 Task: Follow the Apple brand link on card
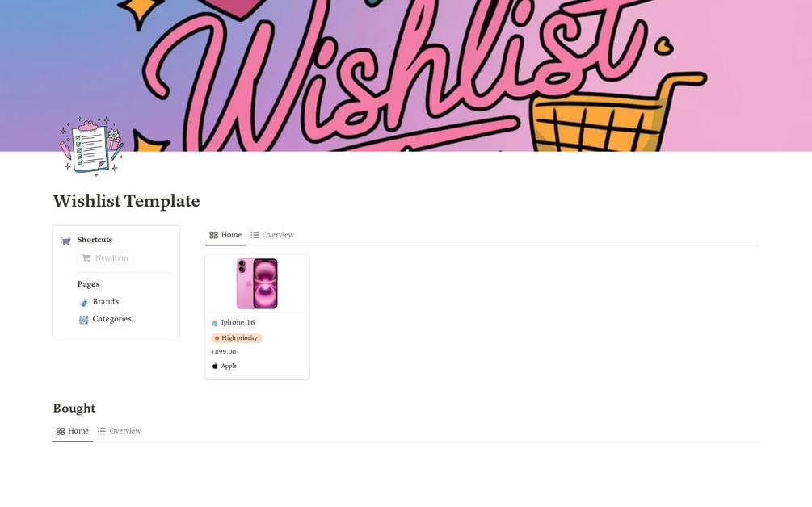click(x=229, y=367)
